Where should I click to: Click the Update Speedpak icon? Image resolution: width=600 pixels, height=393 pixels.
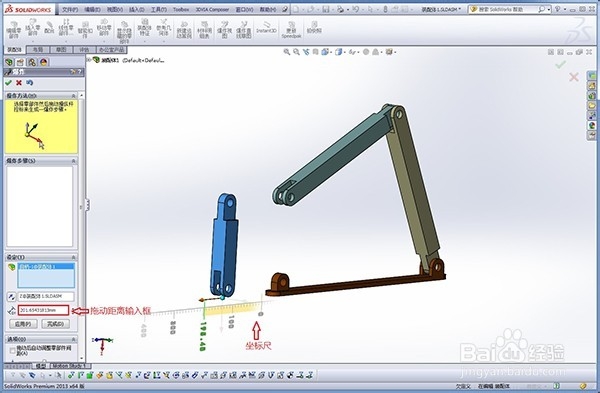click(292, 30)
